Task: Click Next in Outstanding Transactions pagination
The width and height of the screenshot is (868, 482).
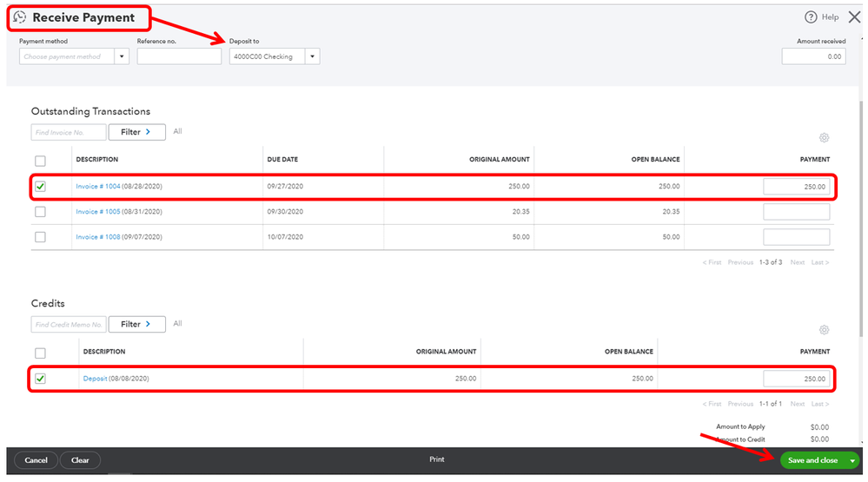Action: (797, 262)
